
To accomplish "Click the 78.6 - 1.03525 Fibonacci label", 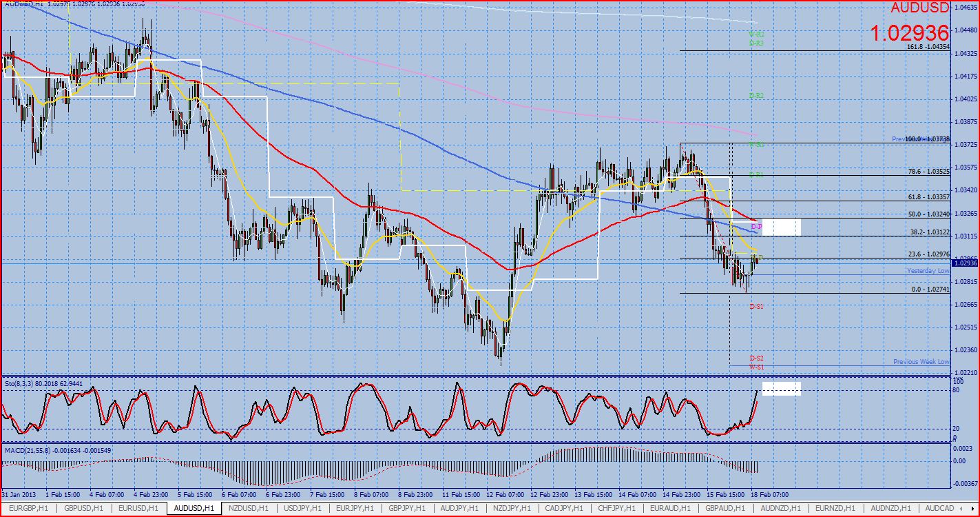I will point(929,172).
